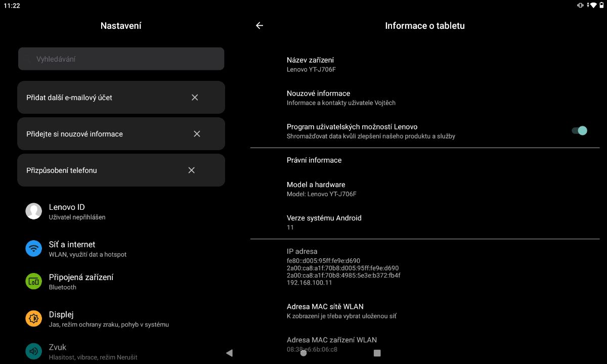This screenshot has height=364, width=607.
Task: Tap the teal Zvuk speaker icon
Action: pos(33,351)
